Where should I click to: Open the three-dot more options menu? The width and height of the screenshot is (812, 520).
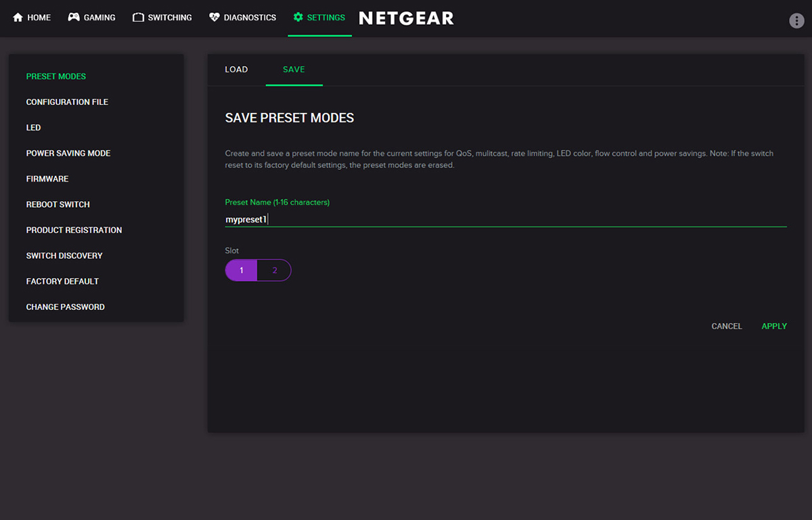click(x=796, y=20)
